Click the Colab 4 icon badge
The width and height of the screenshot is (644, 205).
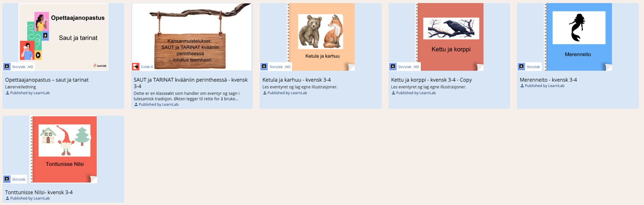136,67
